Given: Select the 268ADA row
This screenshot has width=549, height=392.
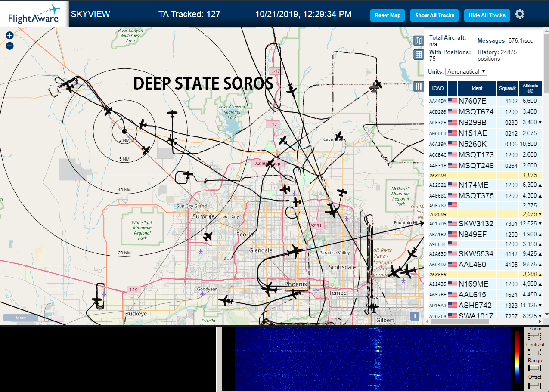Looking at the screenshot, I should tap(486, 175).
